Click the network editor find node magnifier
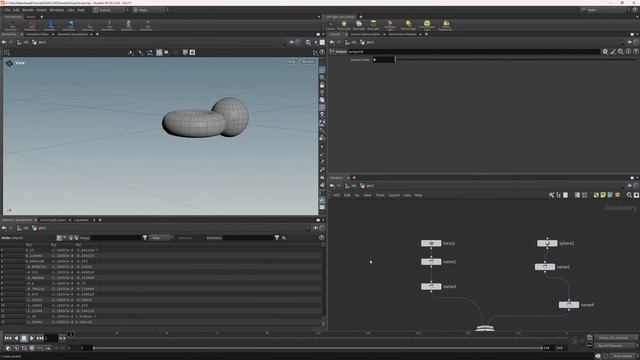Image resolution: width=640 pixels, height=360 pixels. click(629, 195)
